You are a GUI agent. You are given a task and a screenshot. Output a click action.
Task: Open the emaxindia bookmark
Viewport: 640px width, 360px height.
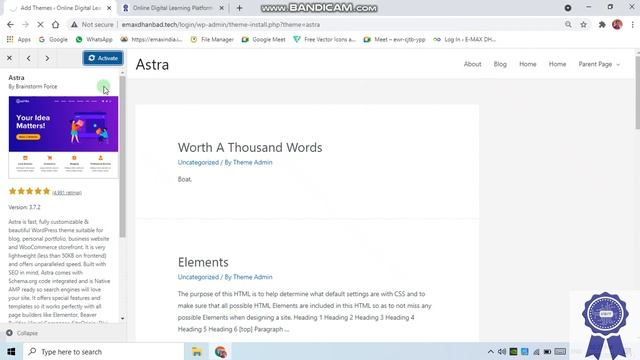tap(151, 39)
